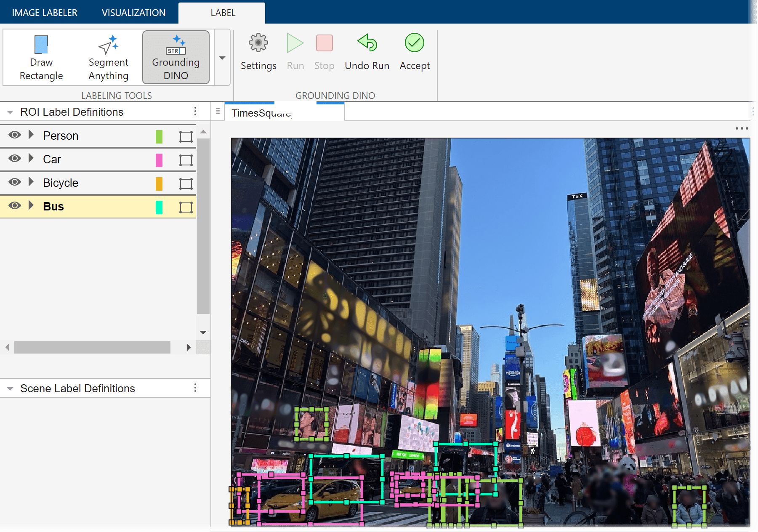Toggle visibility of the Car label
This screenshot has width=758, height=532.
[14, 159]
